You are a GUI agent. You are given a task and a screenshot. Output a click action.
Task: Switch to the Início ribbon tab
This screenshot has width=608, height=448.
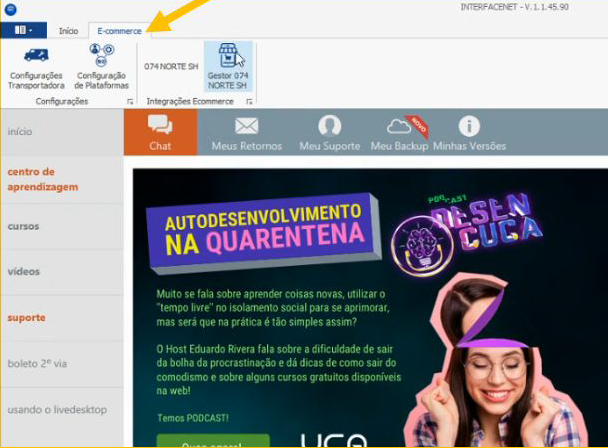click(68, 31)
